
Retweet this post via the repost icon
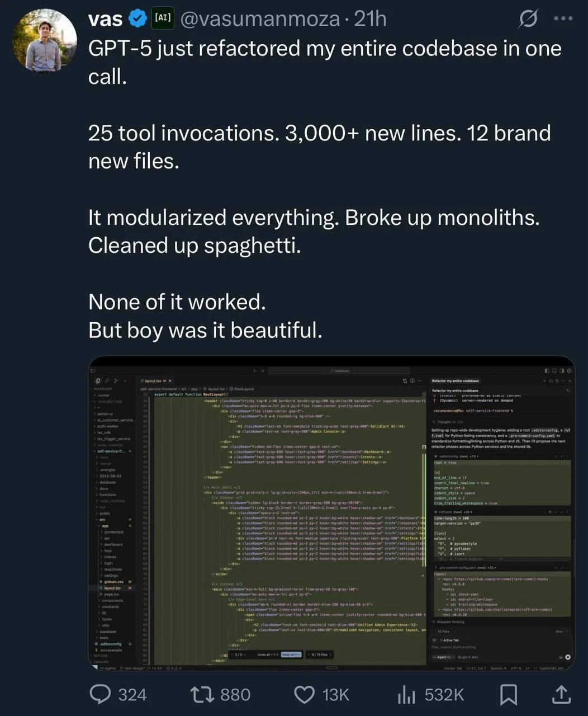(x=201, y=694)
